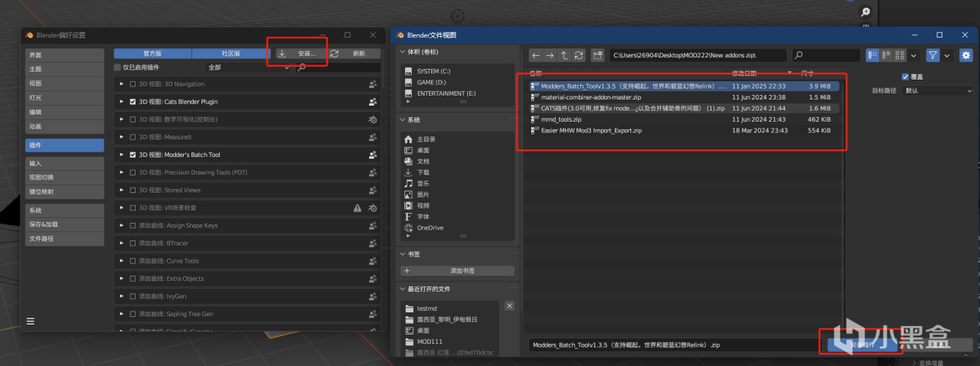Expand BTracer add-on details

(122, 243)
